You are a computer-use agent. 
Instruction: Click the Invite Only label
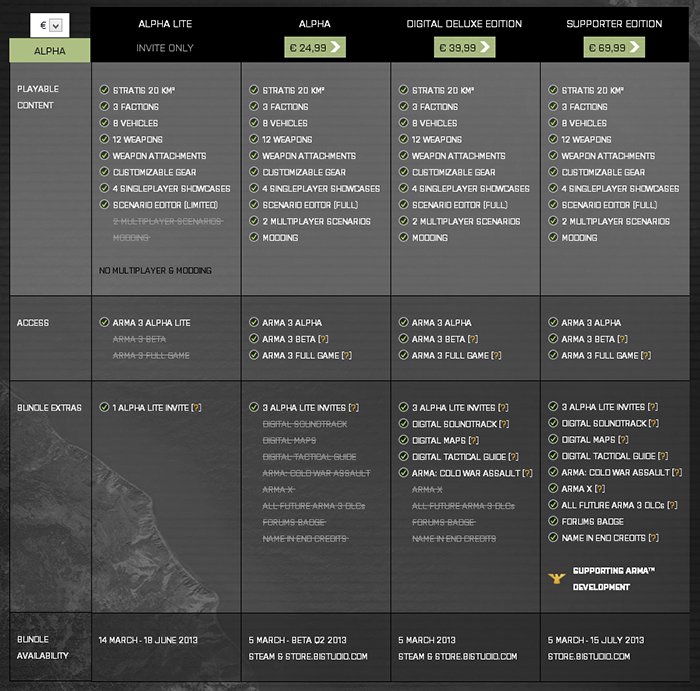[165, 48]
